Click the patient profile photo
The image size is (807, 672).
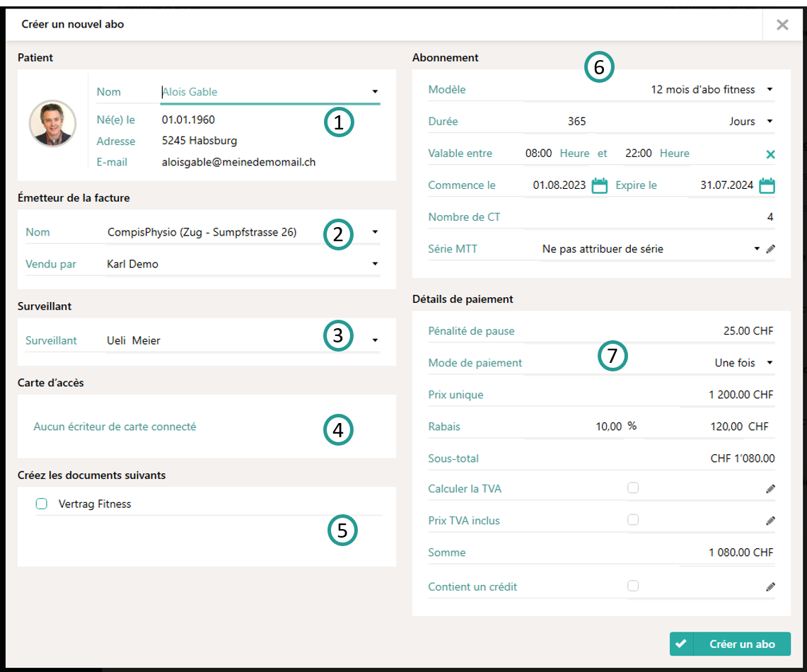point(52,124)
